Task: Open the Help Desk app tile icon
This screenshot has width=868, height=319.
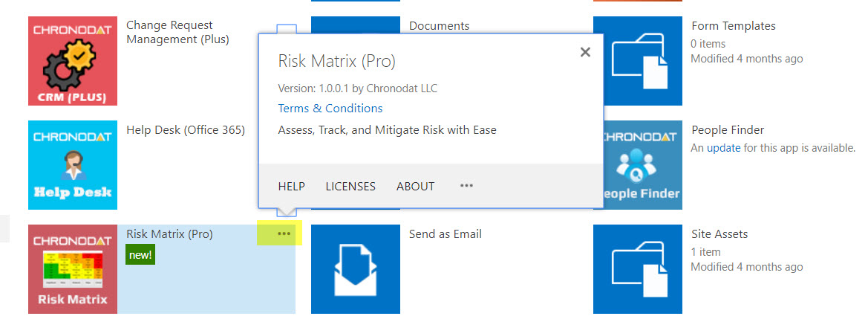Action: tap(73, 165)
